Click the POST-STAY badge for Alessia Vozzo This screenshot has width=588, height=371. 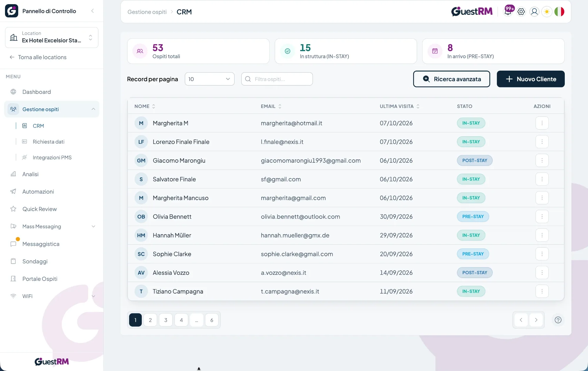(475, 273)
